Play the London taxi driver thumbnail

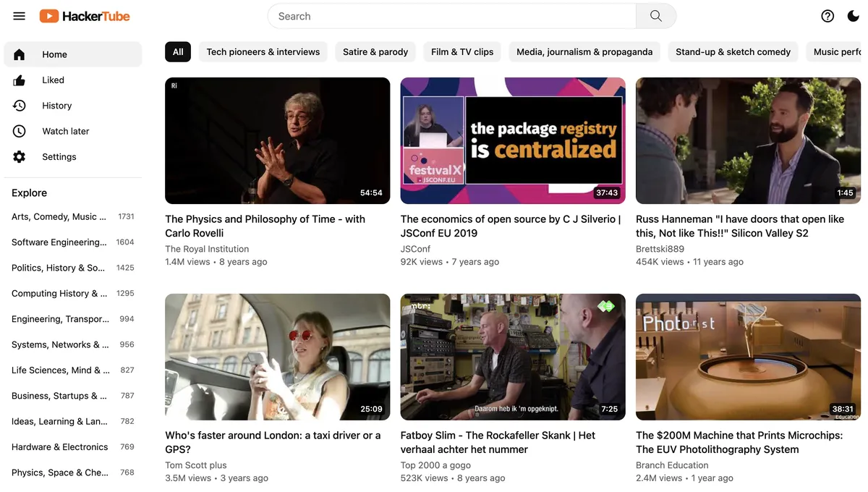click(278, 357)
